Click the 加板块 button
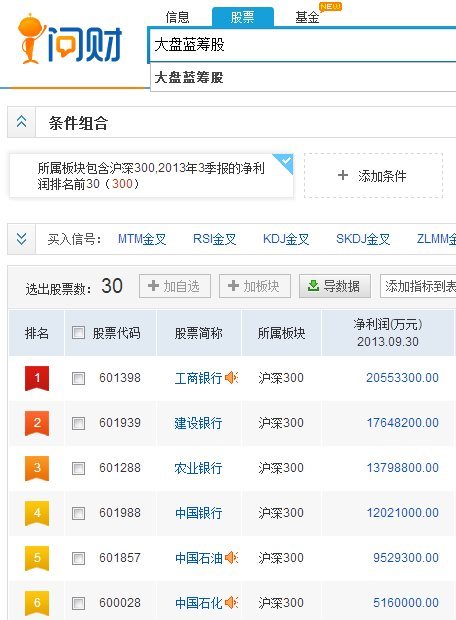The width and height of the screenshot is (456, 620). 255,286
